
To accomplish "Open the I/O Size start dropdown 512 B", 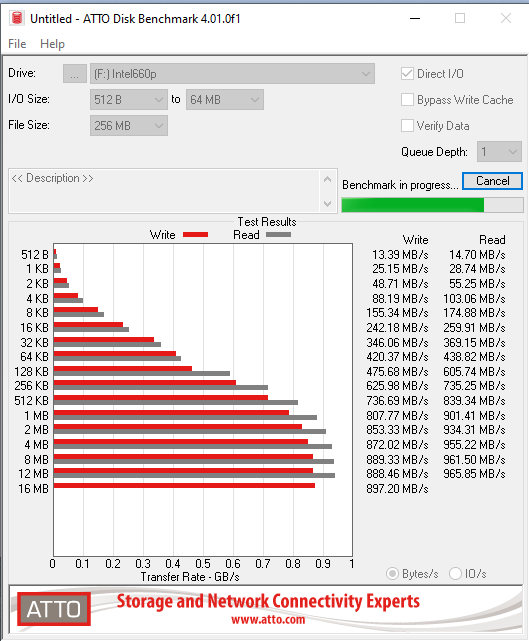I will pos(129,100).
